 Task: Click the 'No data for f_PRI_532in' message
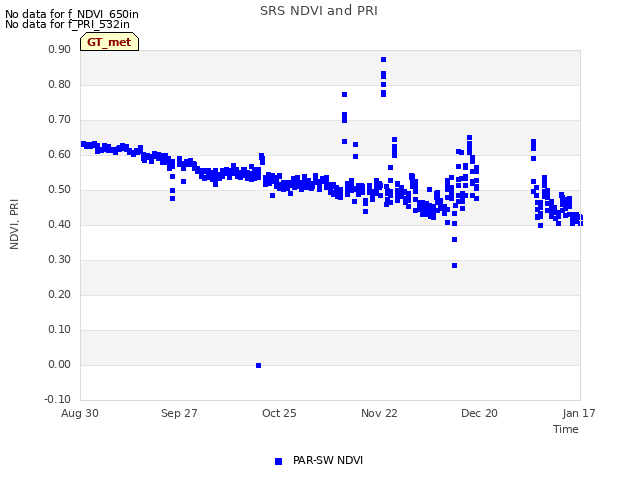click(x=67, y=24)
